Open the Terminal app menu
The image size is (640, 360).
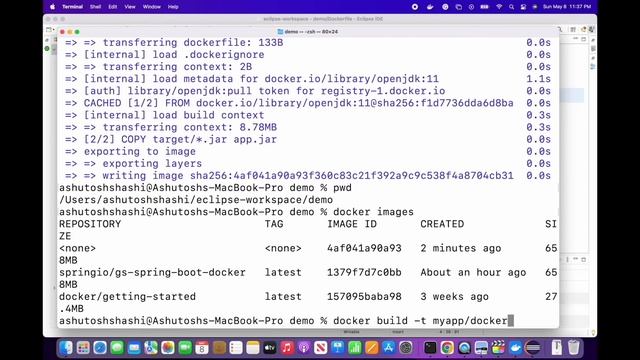(x=72, y=7)
